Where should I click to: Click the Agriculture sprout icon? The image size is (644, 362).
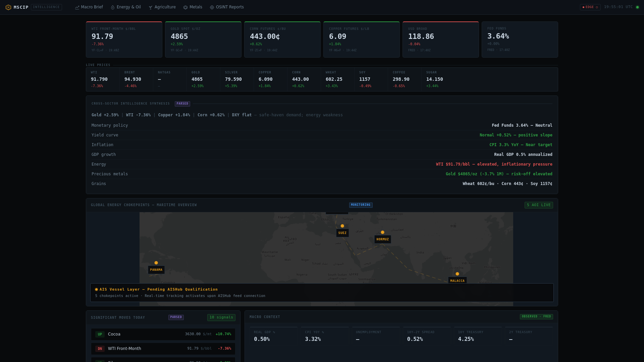tap(151, 7)
